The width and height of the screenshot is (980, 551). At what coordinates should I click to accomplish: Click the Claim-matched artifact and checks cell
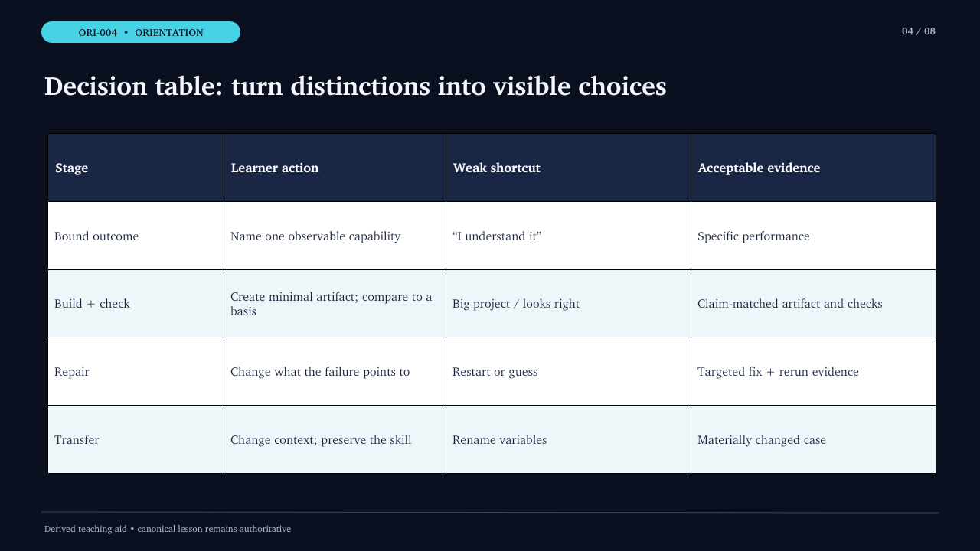[813, 303]
